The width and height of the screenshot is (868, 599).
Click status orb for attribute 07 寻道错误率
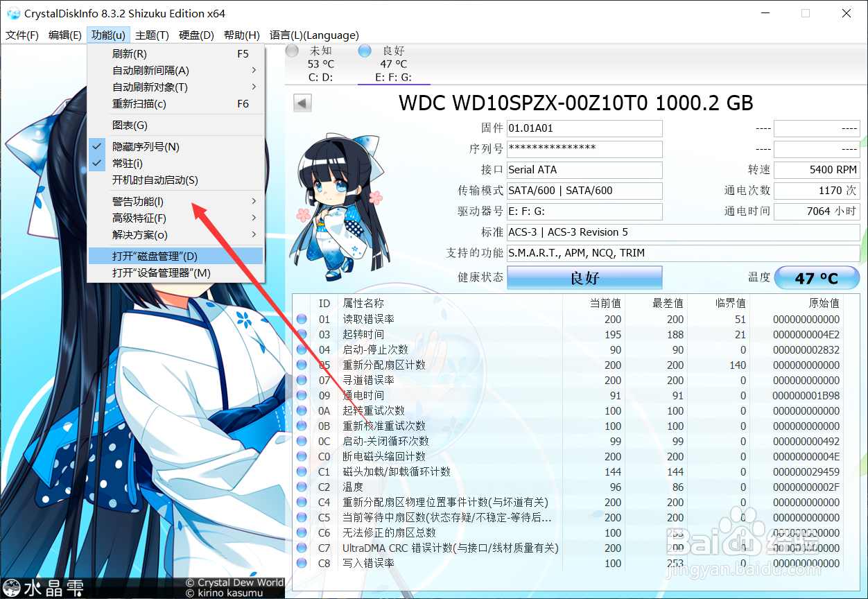click(302, 381)
